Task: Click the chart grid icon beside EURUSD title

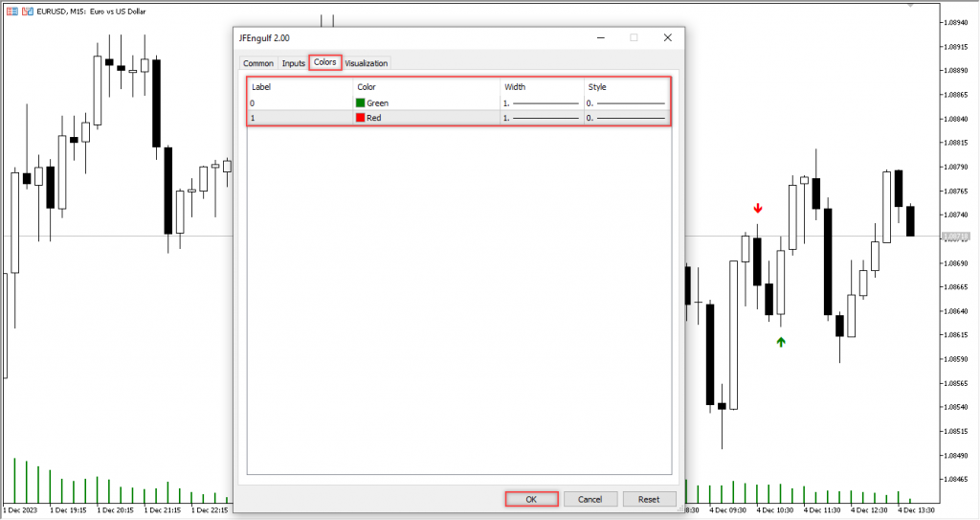Action: [12, 11]
